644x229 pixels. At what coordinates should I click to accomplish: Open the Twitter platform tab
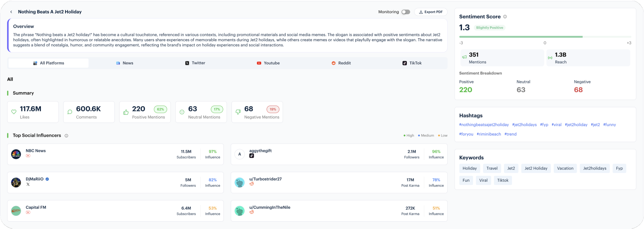point(195,63)
